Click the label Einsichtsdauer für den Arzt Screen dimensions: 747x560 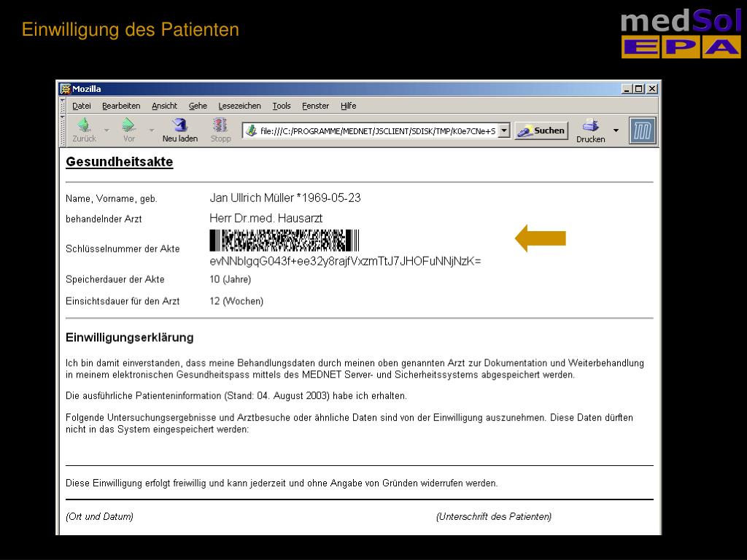click(123, 301)
